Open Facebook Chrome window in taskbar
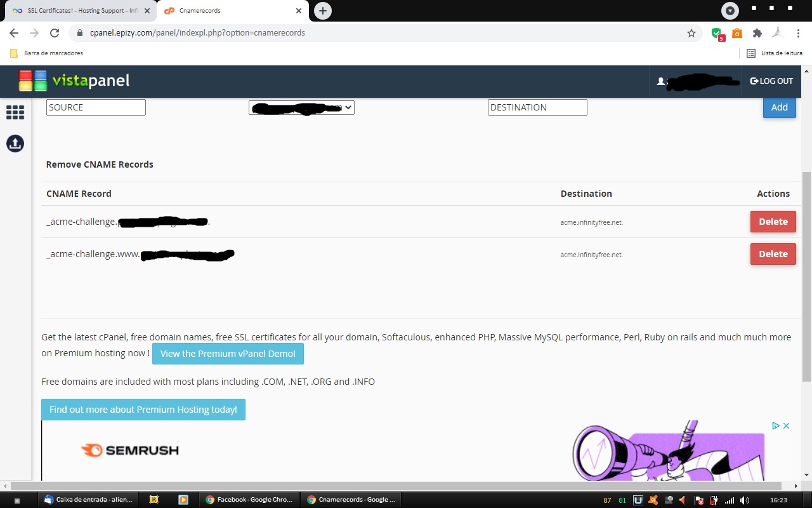The image size is (812, 508). click(x=249, y=500)
